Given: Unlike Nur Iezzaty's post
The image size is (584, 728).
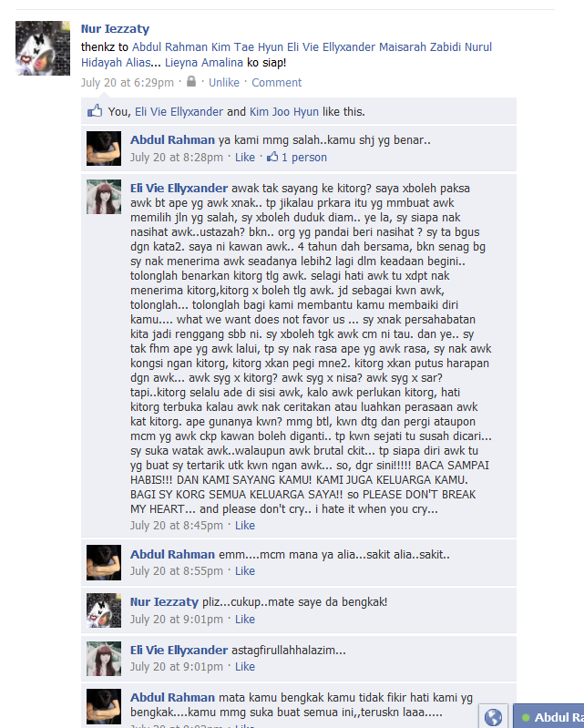Looking at the screenshot, I should (224, 83).
